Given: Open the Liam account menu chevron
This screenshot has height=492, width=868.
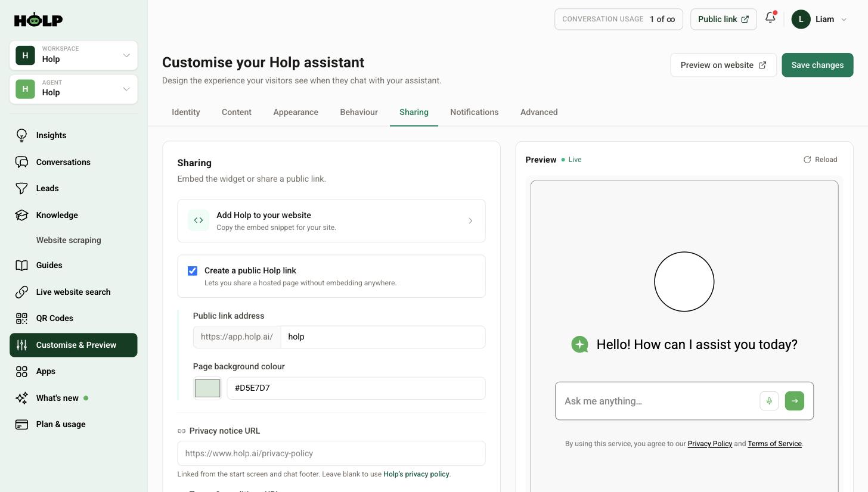Looking at the screenshot, I should click(x=844, y=20).
